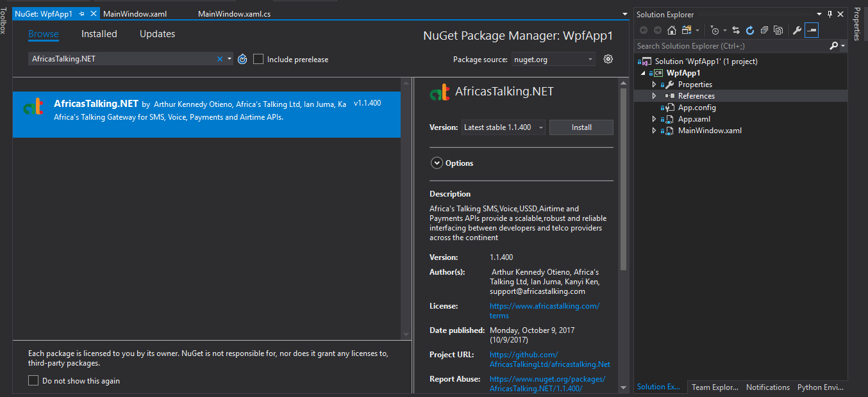The height and width of the screenshot is (397, 868).
Task: Click the pin icon on NuGet: WpfApp1 tab
Action: click(x=82, y=14)
